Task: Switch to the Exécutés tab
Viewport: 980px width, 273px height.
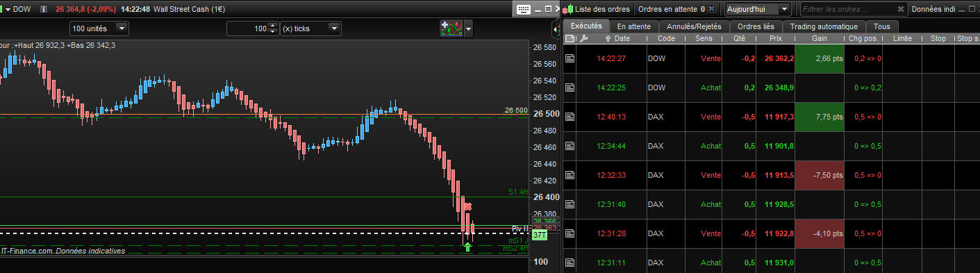Action: coord(586,26)
